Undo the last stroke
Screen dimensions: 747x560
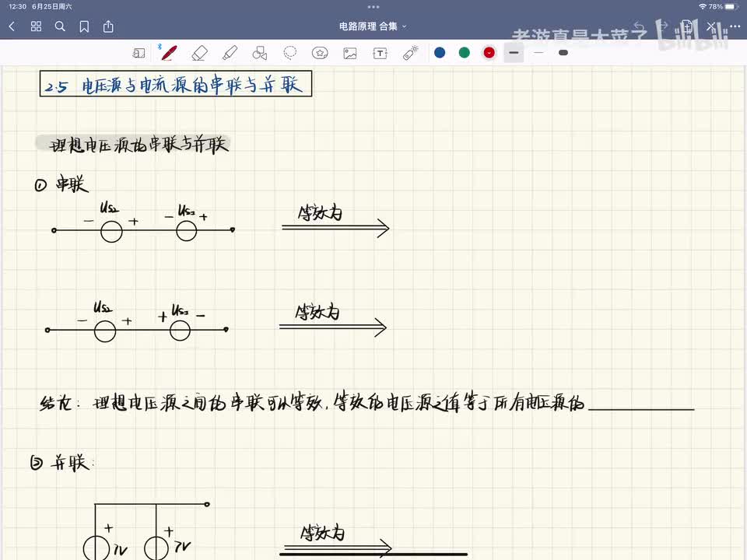(x=640, y=26)
